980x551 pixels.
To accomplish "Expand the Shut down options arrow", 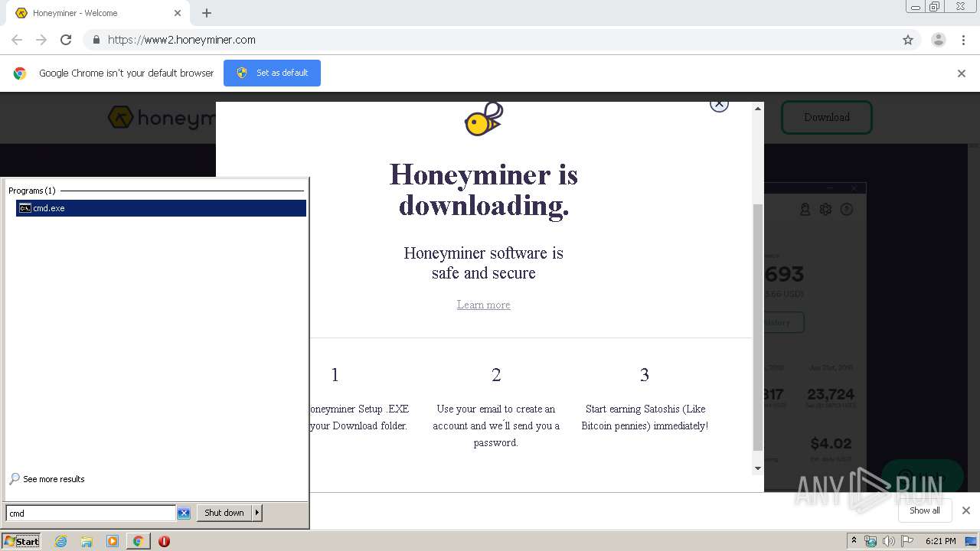I will [257, 513].
